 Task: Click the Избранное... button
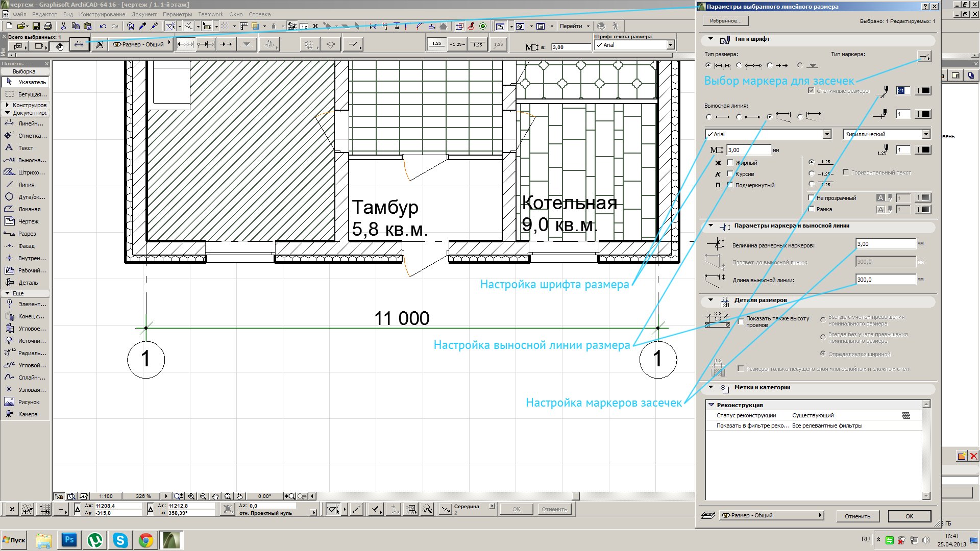click(x=725, y=21)
